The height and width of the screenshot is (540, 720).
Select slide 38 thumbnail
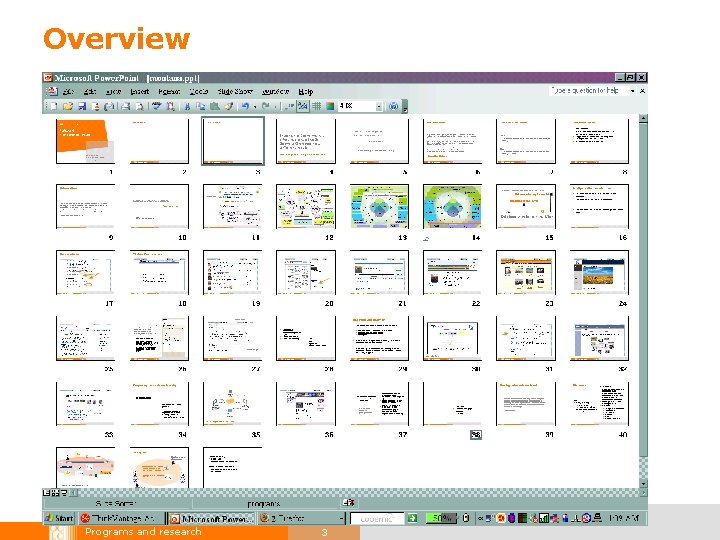452,404
